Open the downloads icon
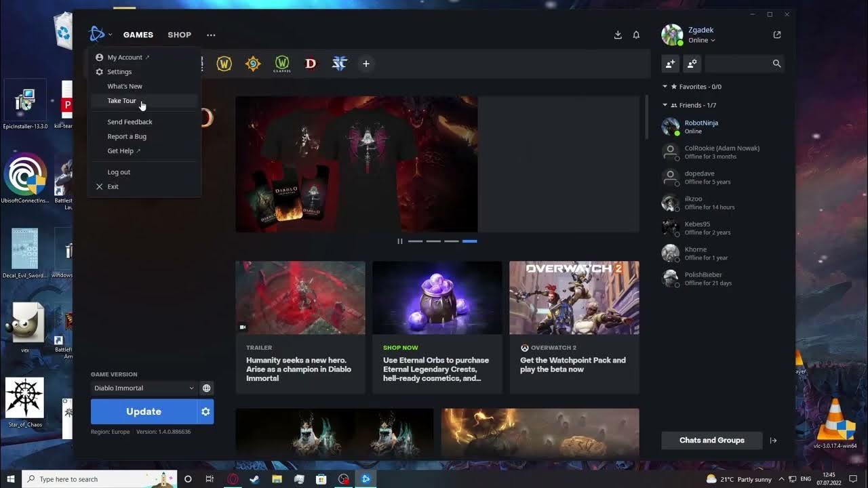The image size is (868, 488). point(618,35)
